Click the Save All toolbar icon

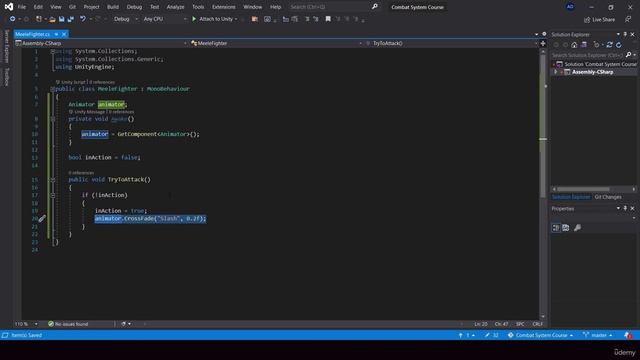point(71,19)
